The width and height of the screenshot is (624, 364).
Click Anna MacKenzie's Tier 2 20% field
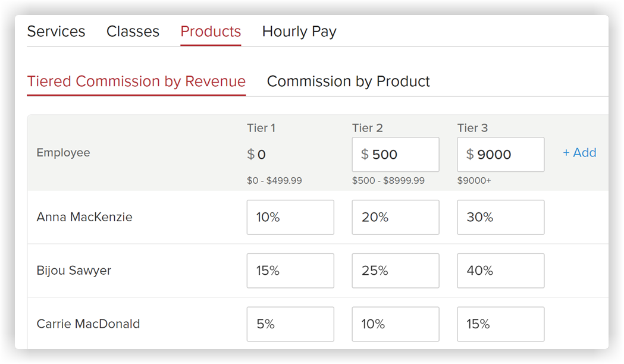396,217
